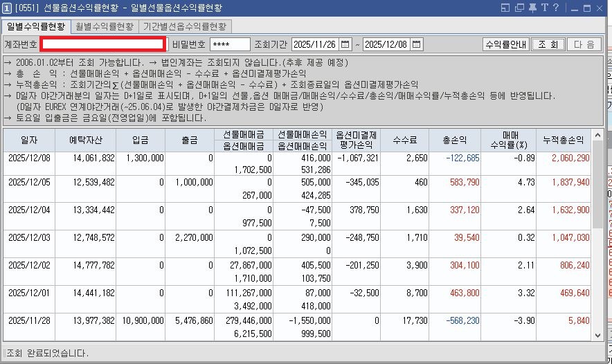The image size is (612, 364).
Task: Click the 입금 column header
Action: (141, 140)
